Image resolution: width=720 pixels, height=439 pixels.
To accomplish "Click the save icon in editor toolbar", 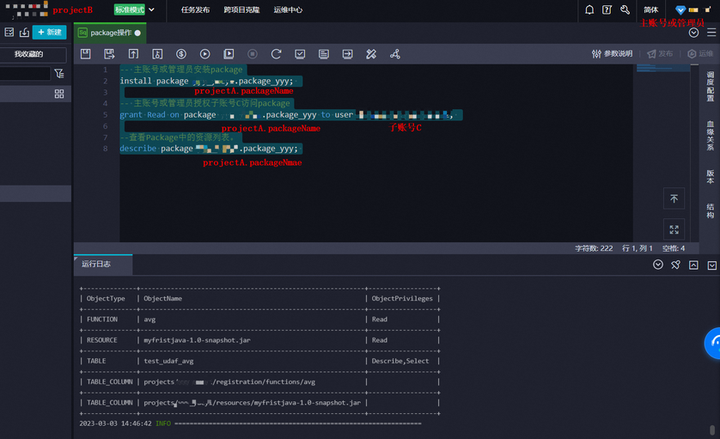I will [x=85, y=54].
